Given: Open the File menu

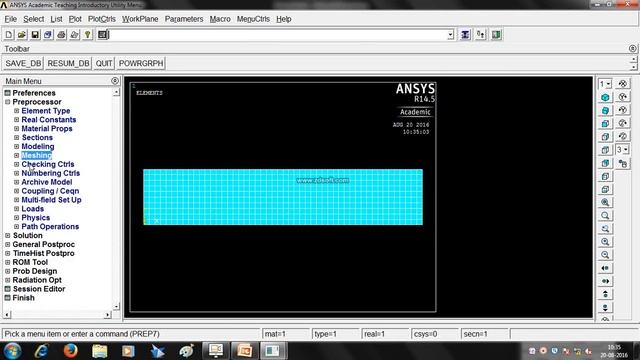Looking at the screenshot, I should pyautogui.click(x=11, y=19).
